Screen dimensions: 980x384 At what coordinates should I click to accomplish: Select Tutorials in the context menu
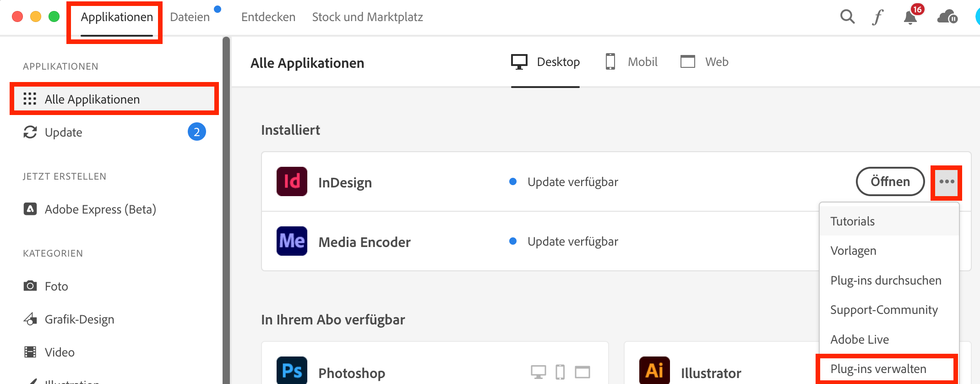click(x=852, y=221)
